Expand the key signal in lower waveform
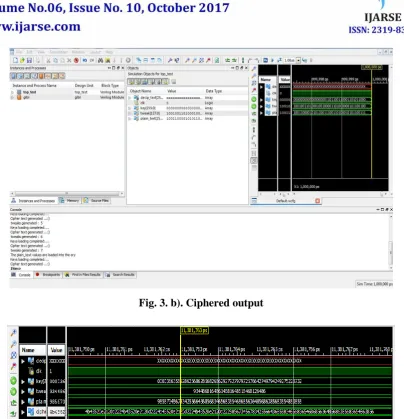This screenshot has width=404, height=419. point(23,381)
